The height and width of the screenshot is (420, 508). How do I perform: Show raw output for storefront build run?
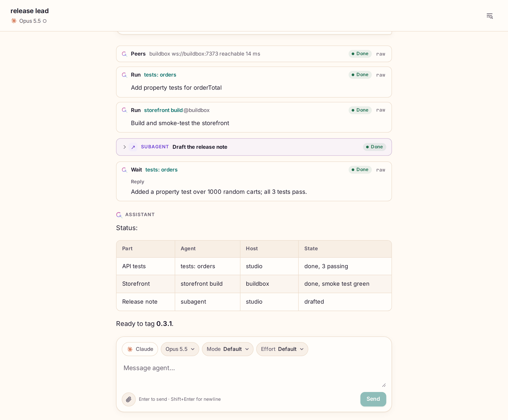381,110
